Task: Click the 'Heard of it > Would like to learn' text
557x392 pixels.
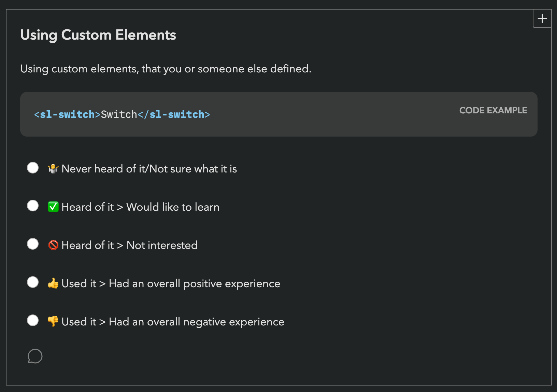Action: [x=140, y=207]
